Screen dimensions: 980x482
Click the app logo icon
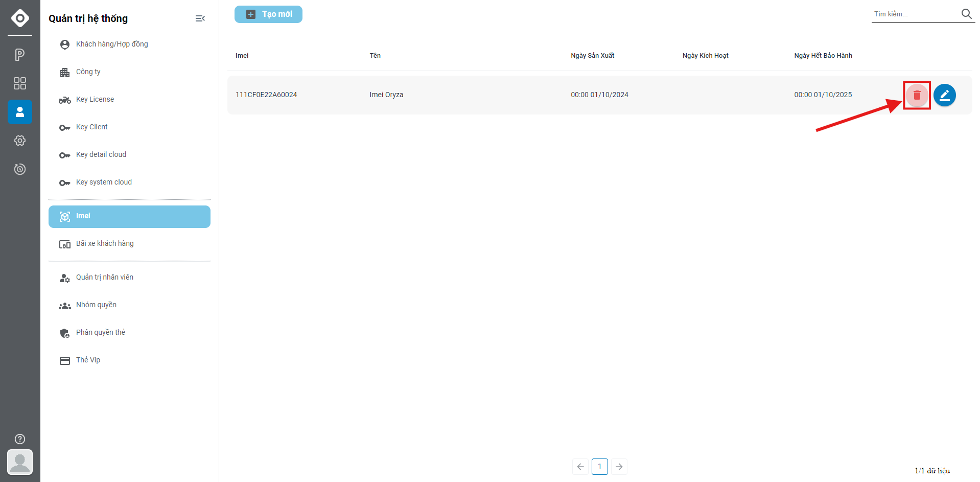point(20,18)
